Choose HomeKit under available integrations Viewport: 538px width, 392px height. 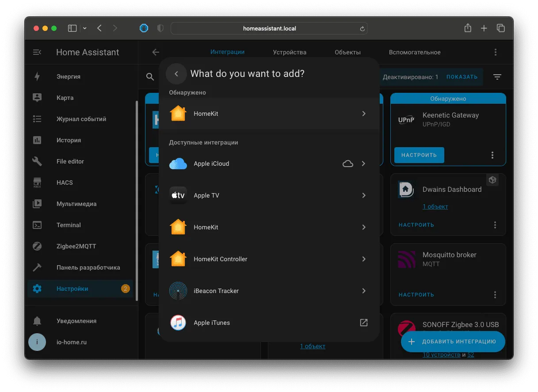click(269, 227)
